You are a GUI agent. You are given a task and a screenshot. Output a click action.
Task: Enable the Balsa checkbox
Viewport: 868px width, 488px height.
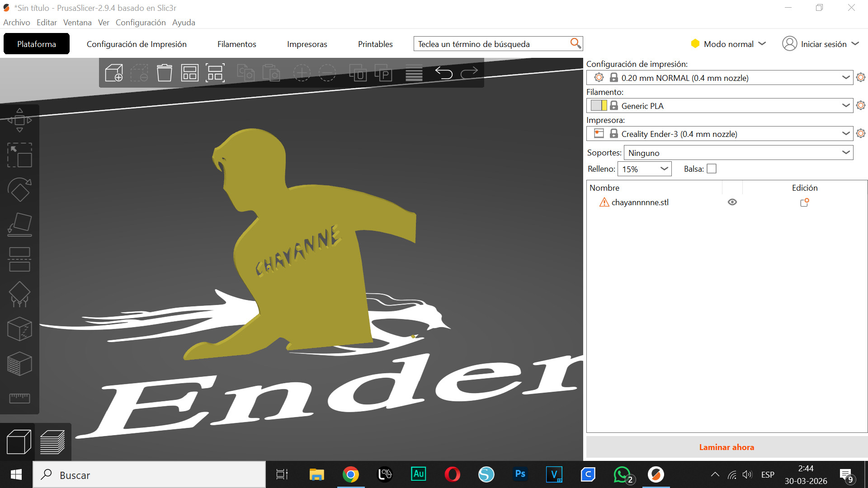[712, 168]
